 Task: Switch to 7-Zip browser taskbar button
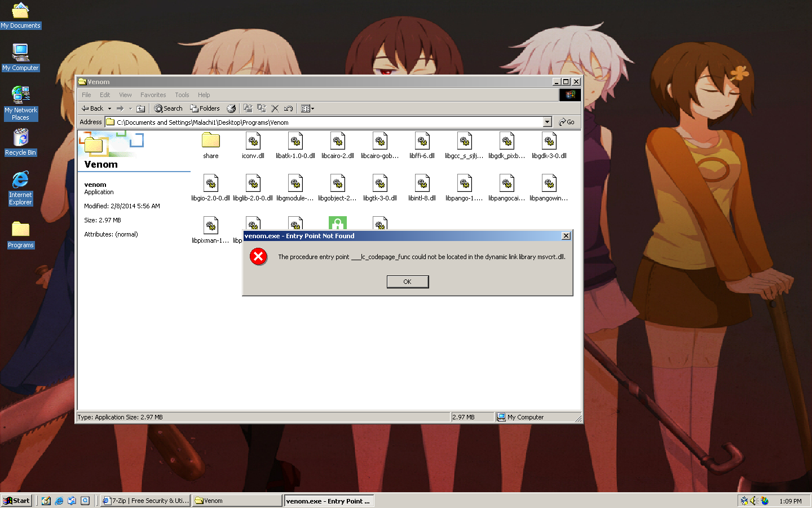pyautogui.click(x=145, y=501)
